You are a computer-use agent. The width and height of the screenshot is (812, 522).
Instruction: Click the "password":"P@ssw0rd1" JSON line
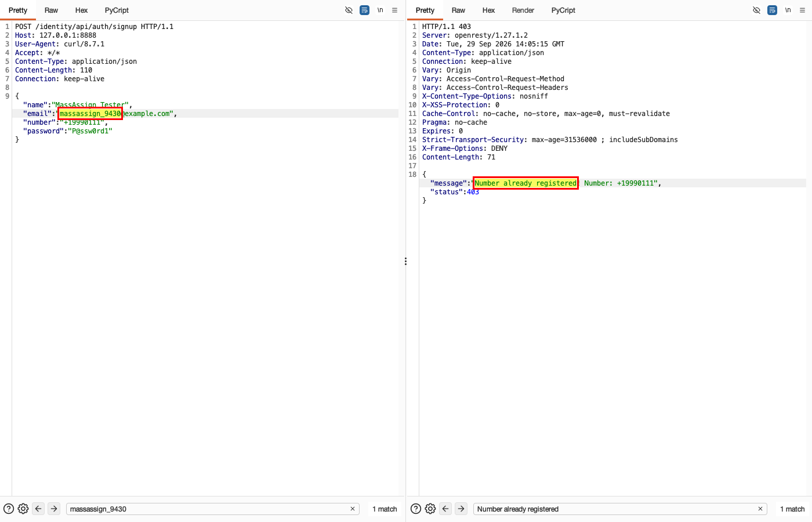click(x=68, y=131)
